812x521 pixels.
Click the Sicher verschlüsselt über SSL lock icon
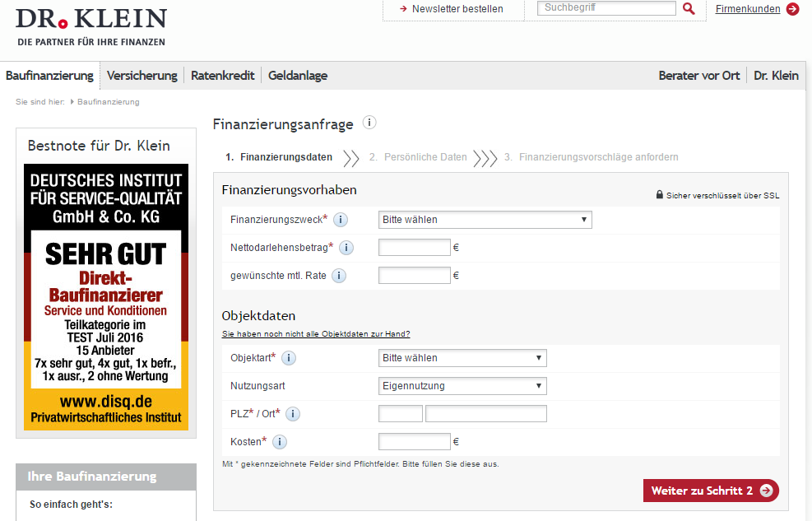[659, 195]
